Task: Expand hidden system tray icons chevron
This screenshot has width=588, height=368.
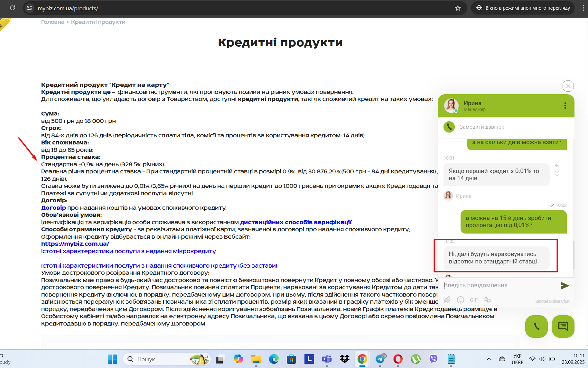Action: [489, 359]
